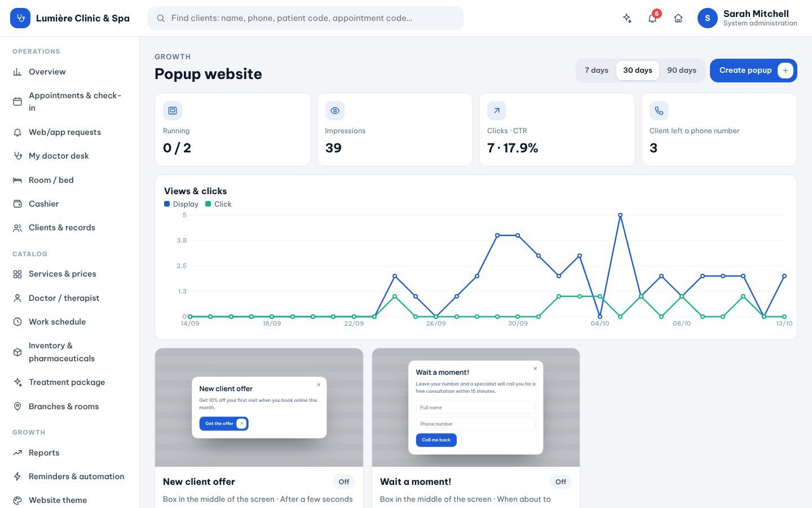This screenshot has width=812, height=508.
Task: Focus the Find clients search field
Action: coord(306,18)
